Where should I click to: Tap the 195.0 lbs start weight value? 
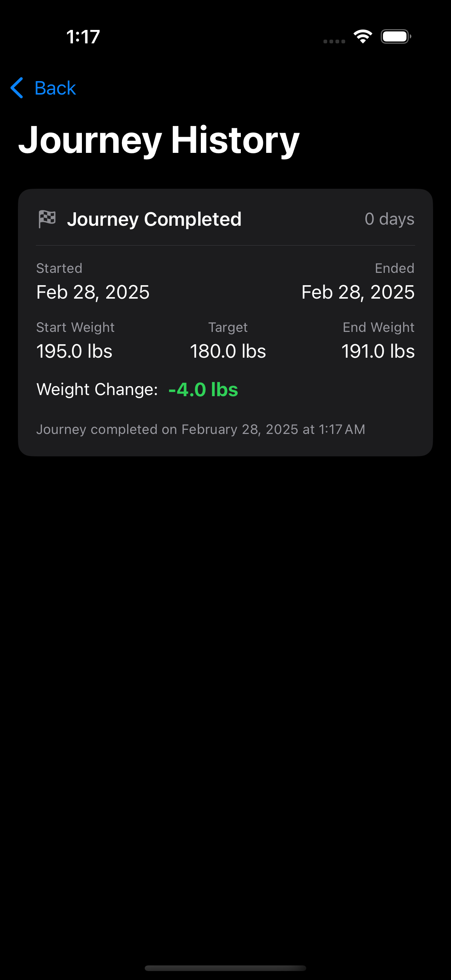74,351
